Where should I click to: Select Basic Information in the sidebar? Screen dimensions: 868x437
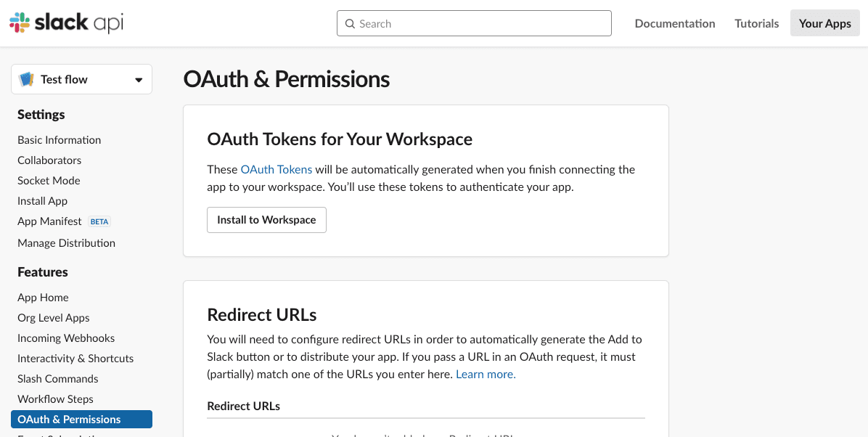pyautogui.click(x=59, y=139)
